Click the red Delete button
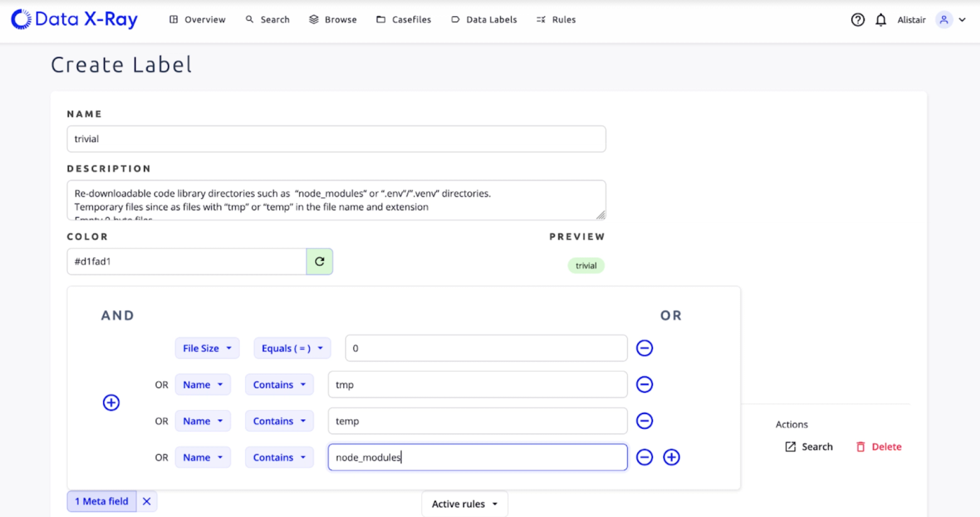Screen dimensions: 980x517 878,446
